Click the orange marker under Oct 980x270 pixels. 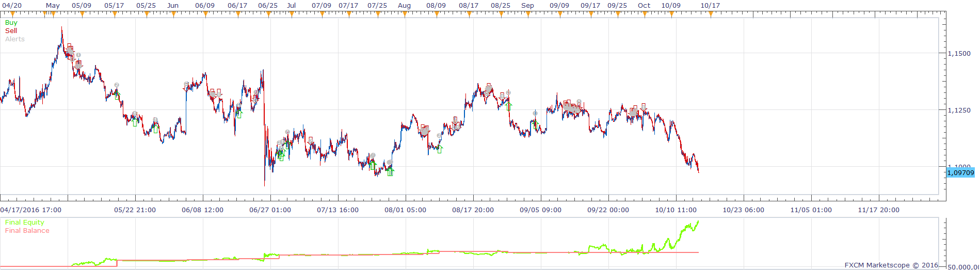point(644,14)
